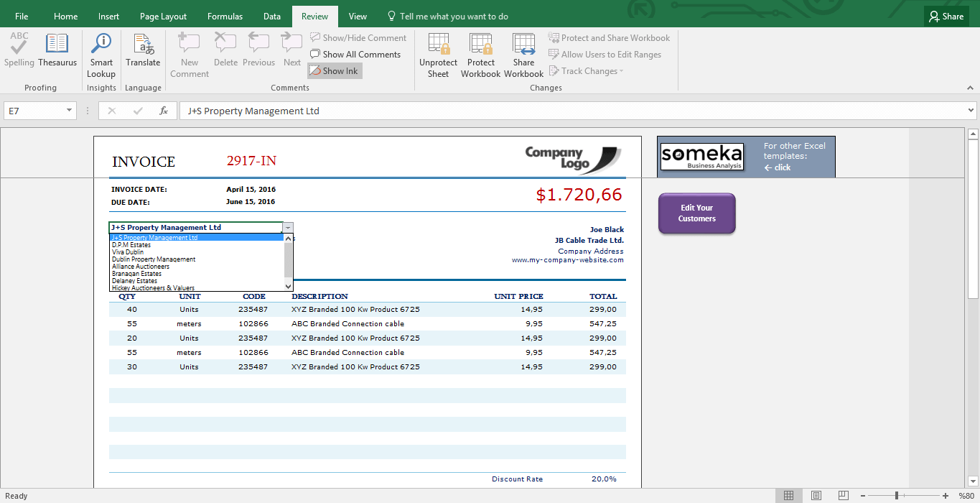Click the Discount Rate value 20,0%

click(x=603, y=479)
